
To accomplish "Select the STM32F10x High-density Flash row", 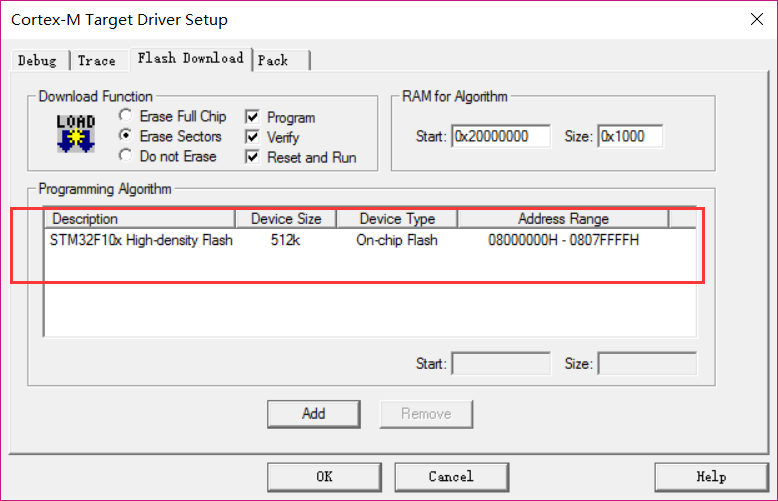I will (370, 240).
